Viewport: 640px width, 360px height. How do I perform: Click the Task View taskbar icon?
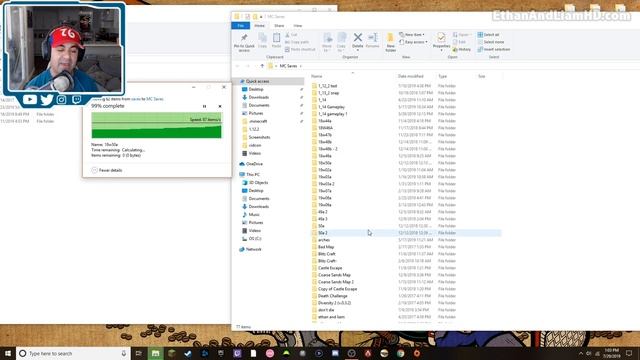click(139, 353)
